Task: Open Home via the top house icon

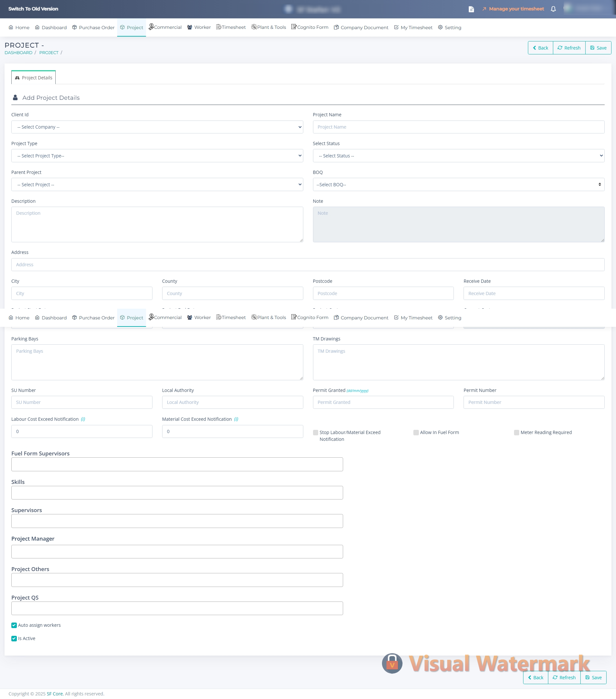Action: (11, 27)
